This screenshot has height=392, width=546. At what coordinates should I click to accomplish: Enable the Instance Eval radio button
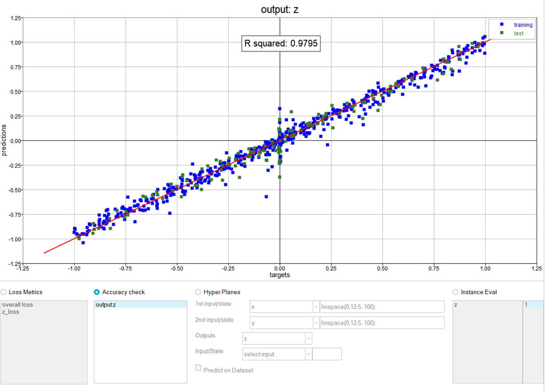point(455,292)
